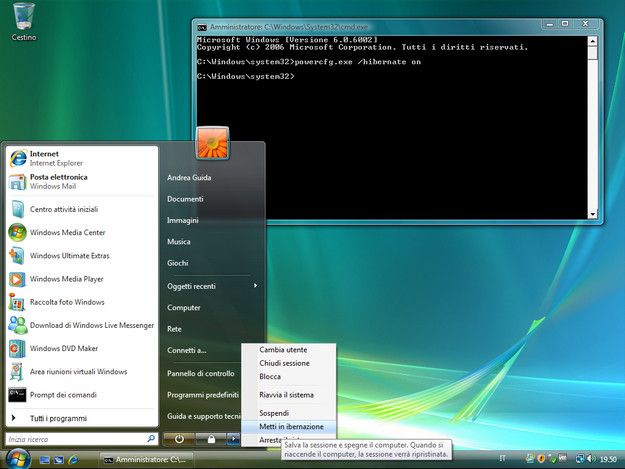Click the powercfg.exe /hibernate on line

pos(309,62)
